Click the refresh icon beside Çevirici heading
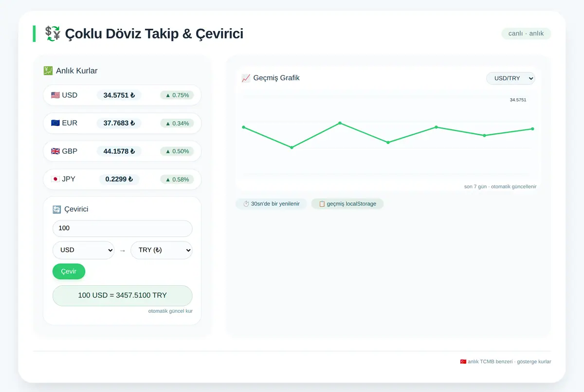 [x=57, y=209]
